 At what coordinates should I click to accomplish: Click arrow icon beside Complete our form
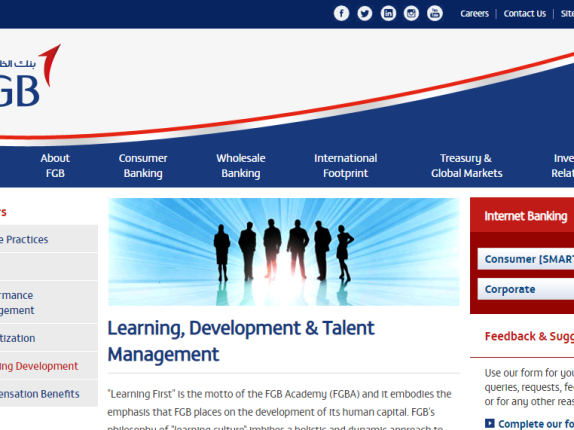pyautogui.click(x=489, y=423)
